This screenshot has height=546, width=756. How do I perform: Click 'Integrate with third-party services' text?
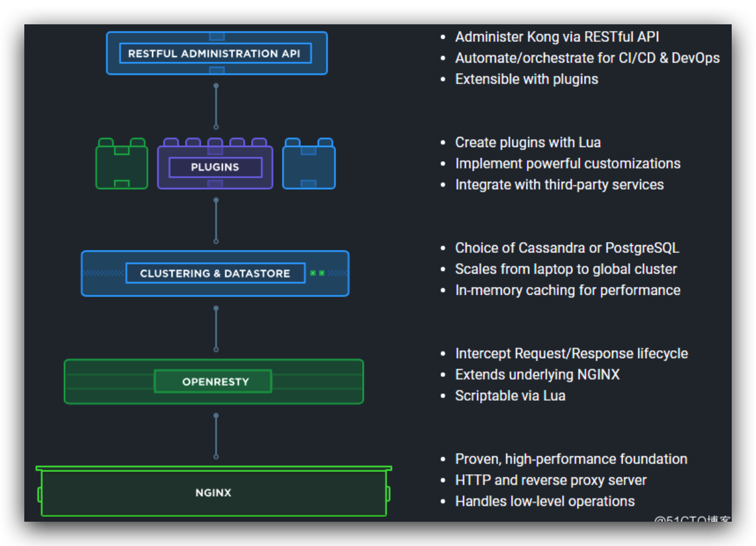point(559,185)
